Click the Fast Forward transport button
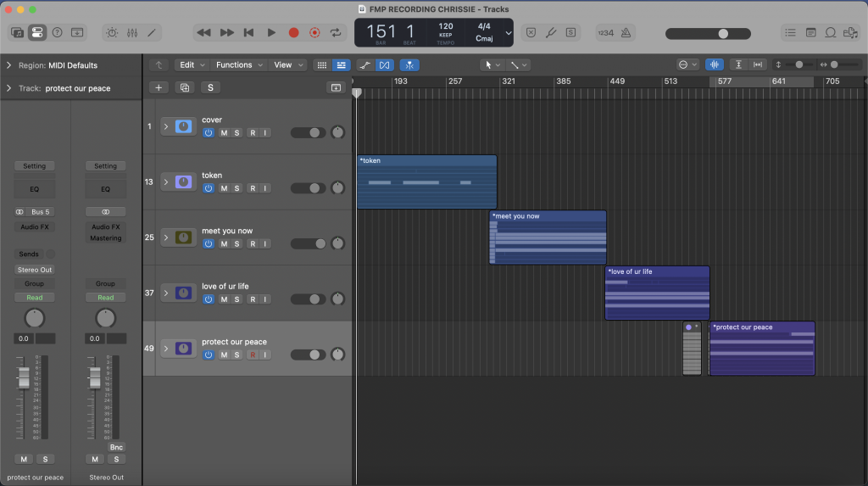 click(x=226, y=33)
